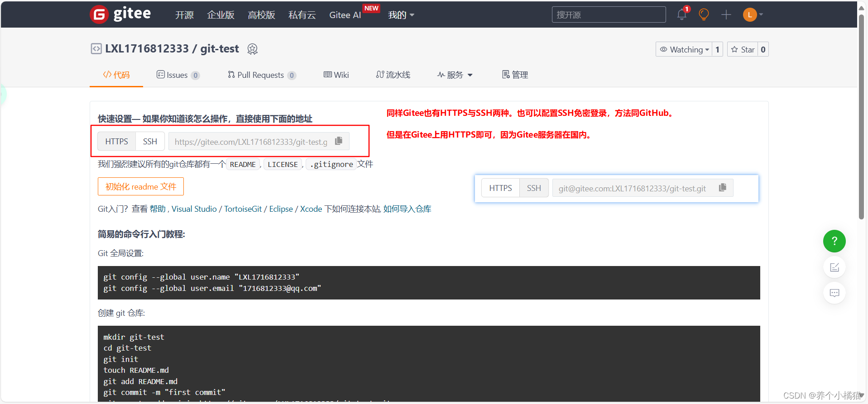
Task: Copy the HTTPS clone URL in the quick setup row
Action: (x=339, y=141)
